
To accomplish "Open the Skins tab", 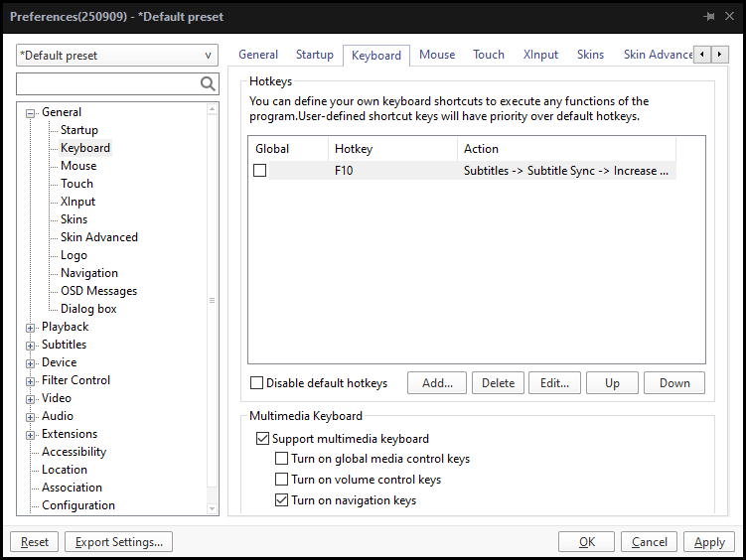I will coord(590,55).
